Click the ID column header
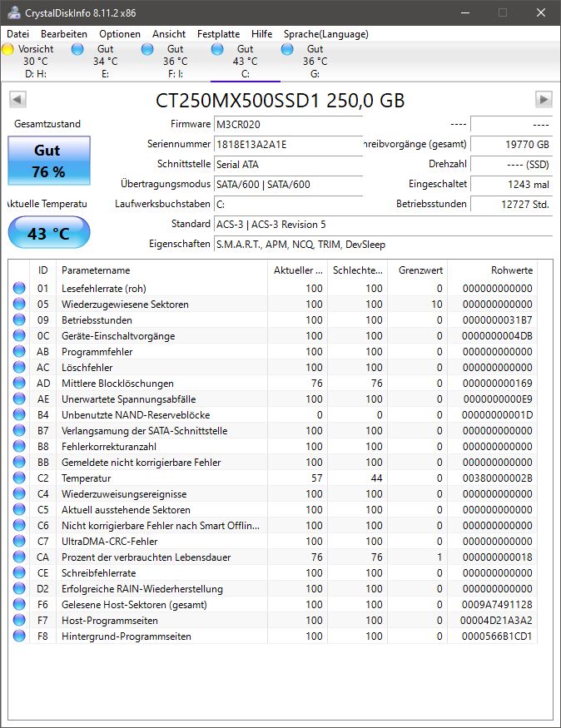 (x=42, y=270)
